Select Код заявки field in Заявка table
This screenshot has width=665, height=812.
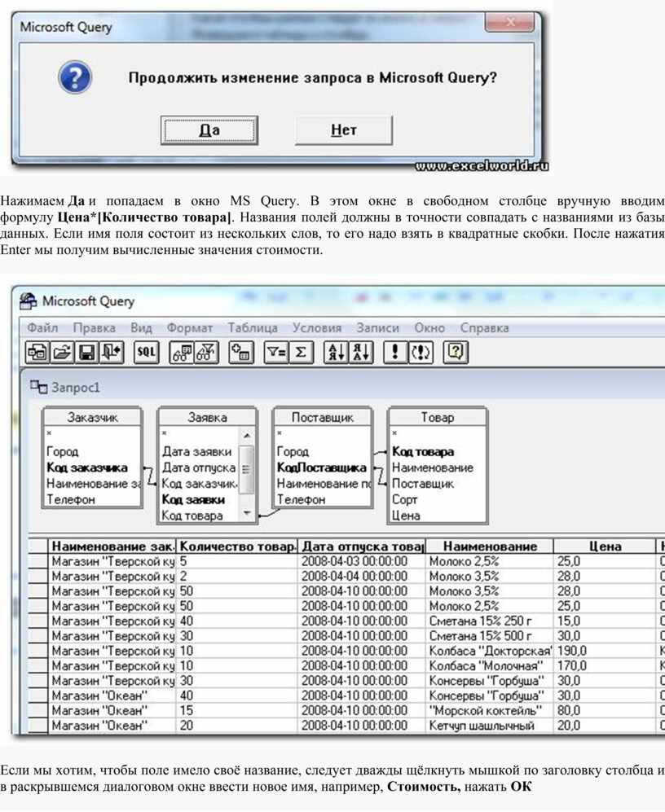[193, 500]
